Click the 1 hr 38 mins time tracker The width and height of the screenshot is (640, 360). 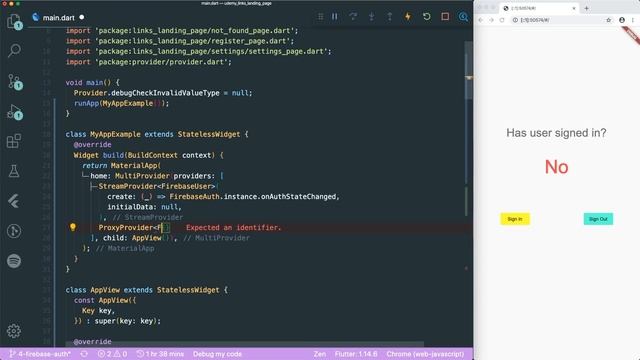(x=160, y=354)
